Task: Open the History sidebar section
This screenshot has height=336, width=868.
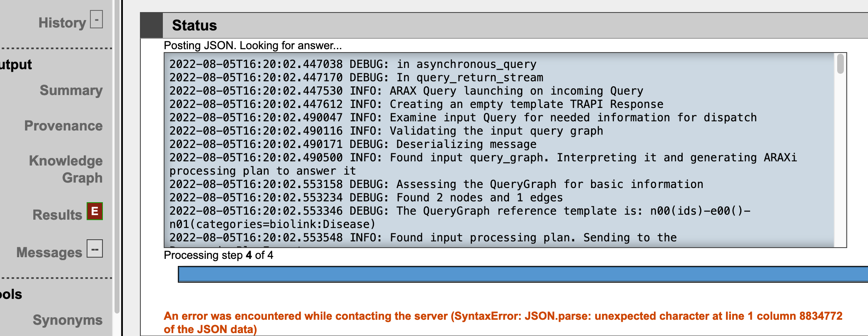Action: click(62, 23)
